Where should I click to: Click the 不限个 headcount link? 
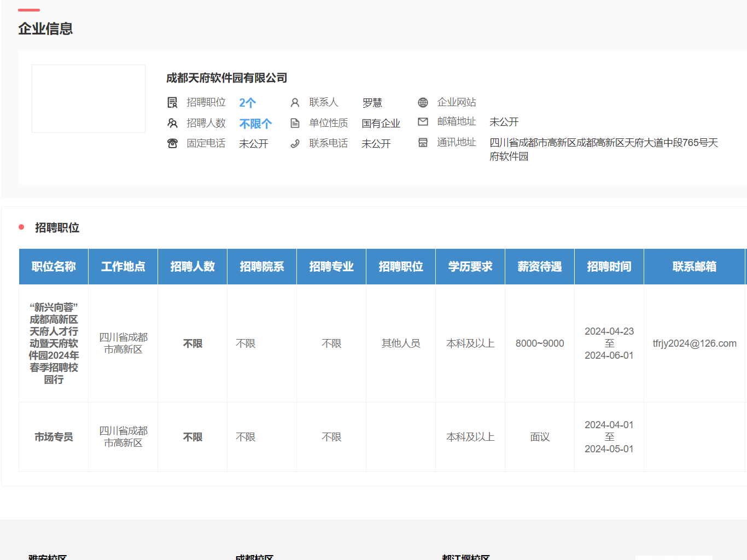pos(255,124)
